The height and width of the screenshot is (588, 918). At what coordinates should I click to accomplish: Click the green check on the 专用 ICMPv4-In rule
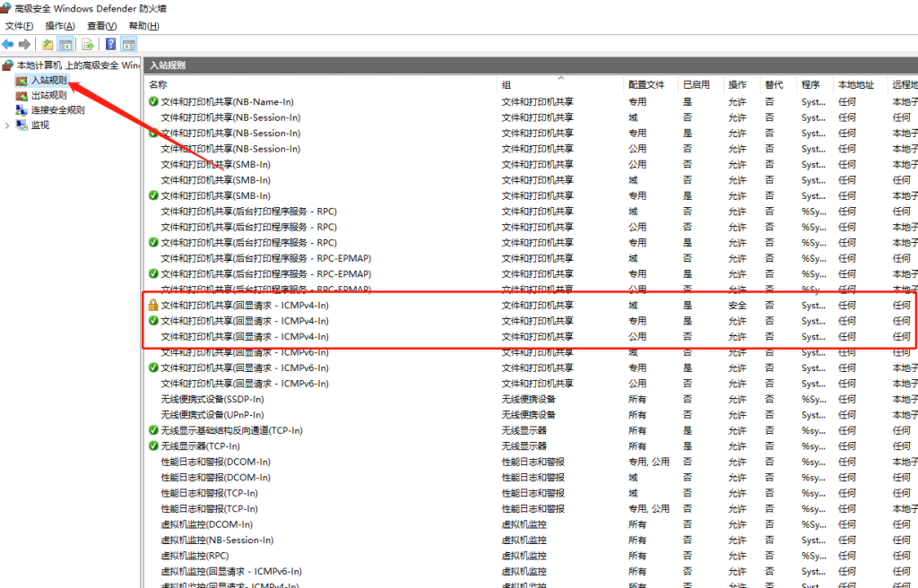coord(153,321)
